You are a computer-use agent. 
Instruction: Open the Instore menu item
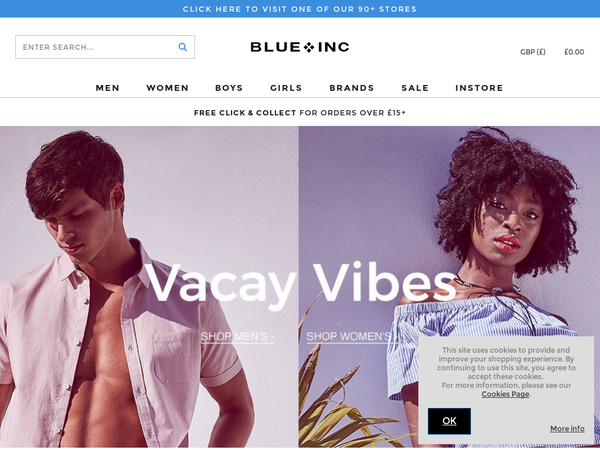(x=479, y=88)
